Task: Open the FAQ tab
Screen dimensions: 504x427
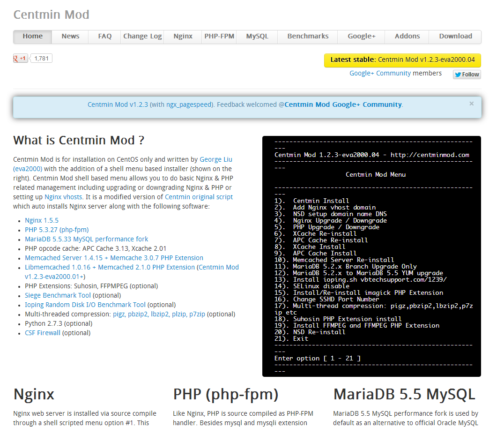Action: [x=105, y=37]
